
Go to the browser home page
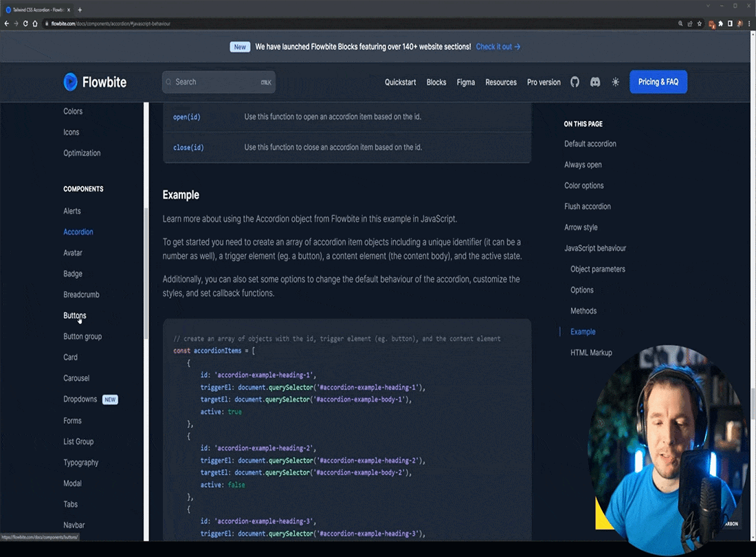pyautogui.click(x=35, y=23)
